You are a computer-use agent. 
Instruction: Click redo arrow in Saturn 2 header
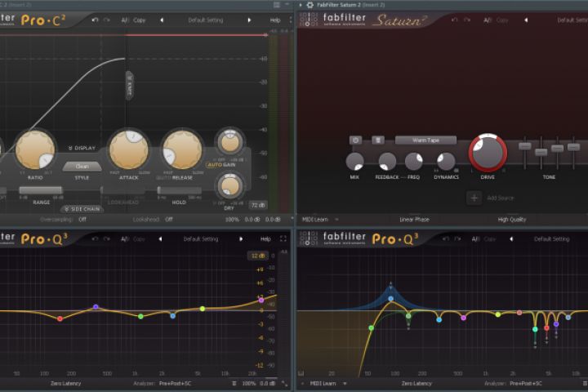467,20
